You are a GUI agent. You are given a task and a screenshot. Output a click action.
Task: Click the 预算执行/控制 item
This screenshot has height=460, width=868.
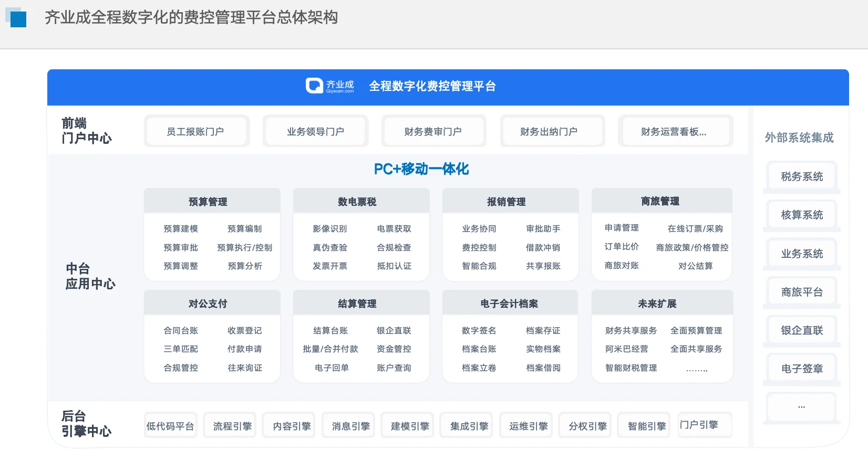[245, 247]
